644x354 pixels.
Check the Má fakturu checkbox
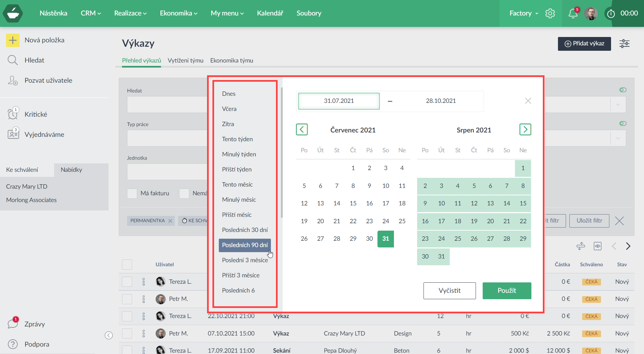[x=132, y=193]
